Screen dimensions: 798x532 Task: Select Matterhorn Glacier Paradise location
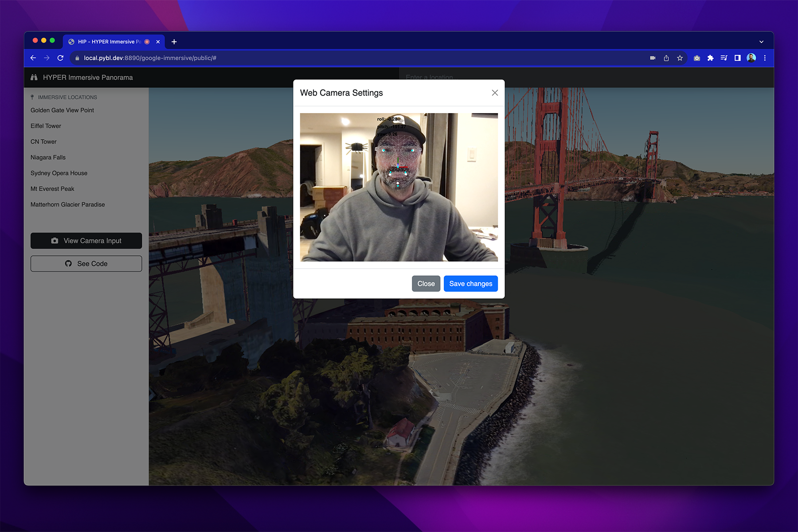[68, 204]
